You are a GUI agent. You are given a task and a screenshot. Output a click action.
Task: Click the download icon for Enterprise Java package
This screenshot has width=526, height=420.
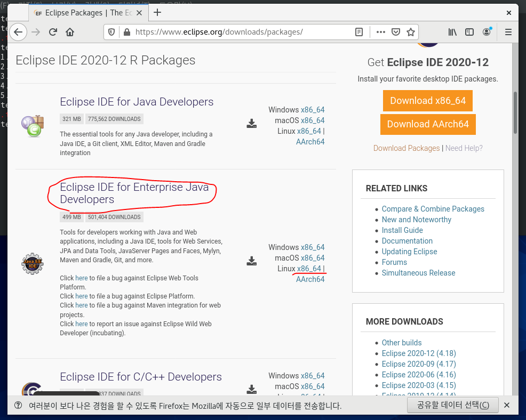(x=252, y=261)
